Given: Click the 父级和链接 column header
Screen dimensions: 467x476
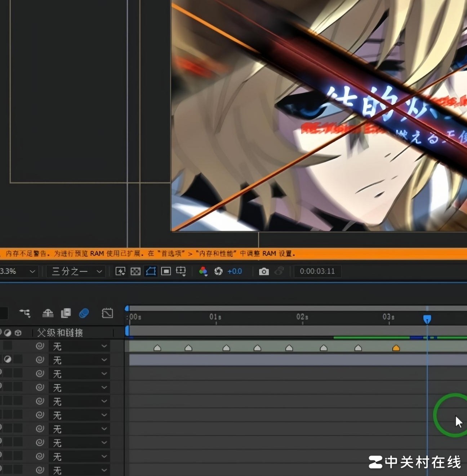Looking at the screenshot, I should tap(60, 333).
